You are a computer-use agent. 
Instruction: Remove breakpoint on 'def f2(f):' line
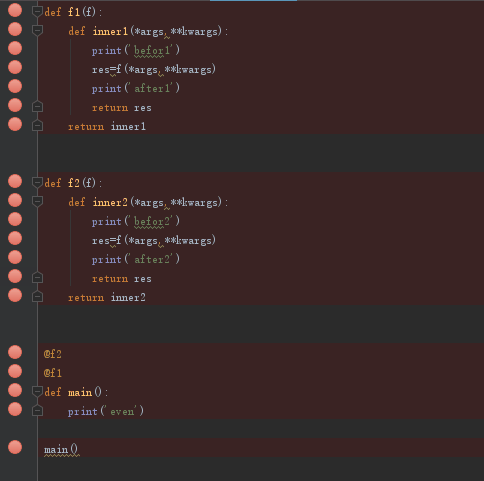click(15, 181)
